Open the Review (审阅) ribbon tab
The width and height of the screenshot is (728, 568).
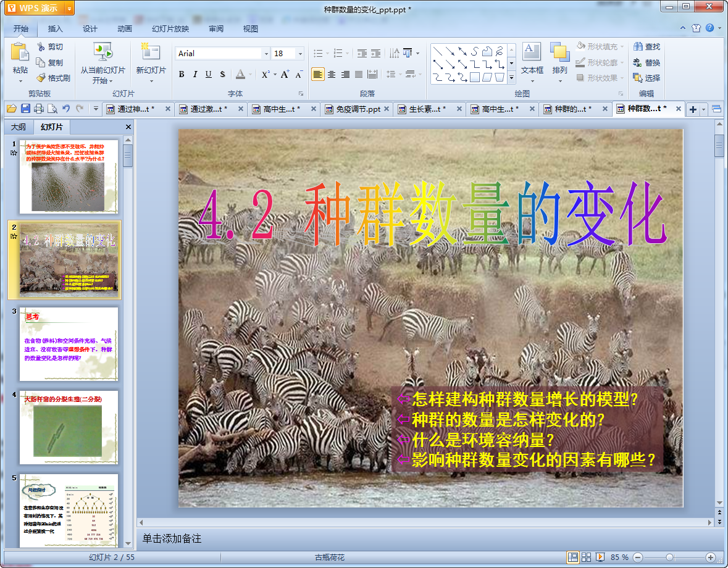[x=216, y=29]
